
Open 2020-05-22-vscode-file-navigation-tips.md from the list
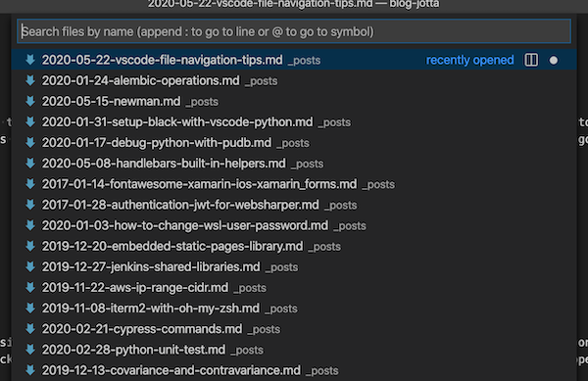click(x=294, y=60)
